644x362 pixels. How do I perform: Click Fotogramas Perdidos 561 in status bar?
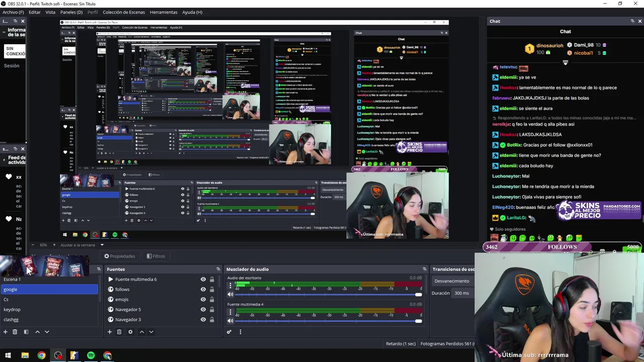(x=447, y=344)
